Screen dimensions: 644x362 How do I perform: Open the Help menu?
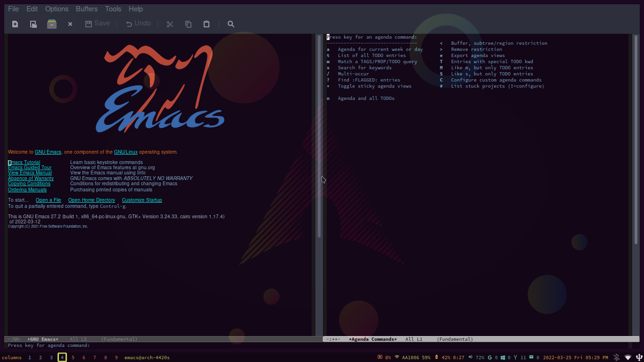pos(136,9)
